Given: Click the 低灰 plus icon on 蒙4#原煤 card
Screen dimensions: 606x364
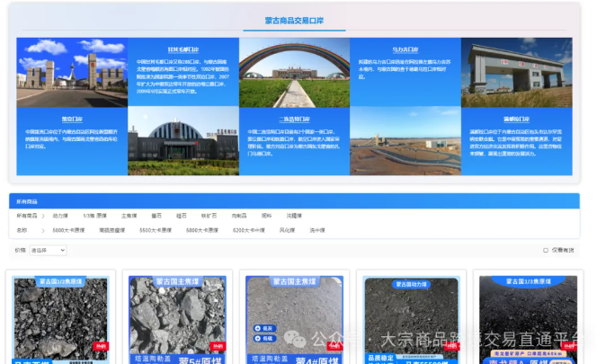Looking at the screenshot, I should 258,328.
